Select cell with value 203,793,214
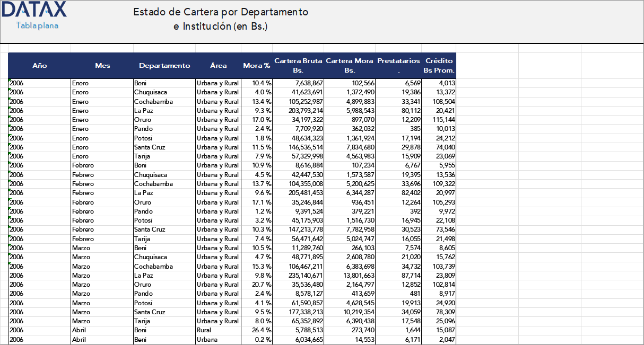Viewport: 644px width, 345px height. [x=298, y=111]
